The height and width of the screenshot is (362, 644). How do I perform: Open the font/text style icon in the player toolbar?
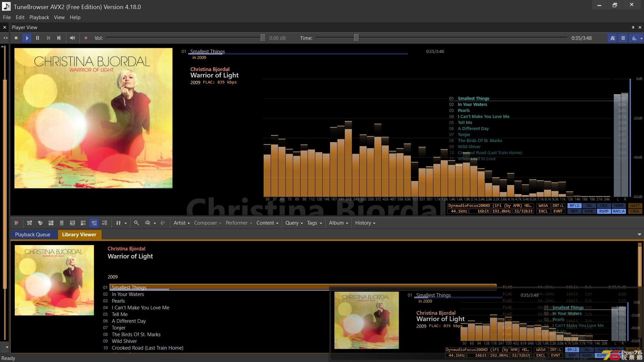612,38
